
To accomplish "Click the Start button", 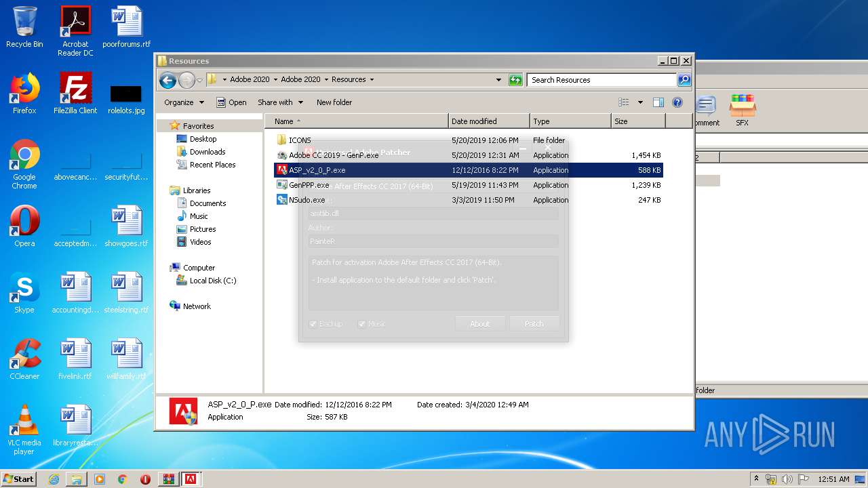I will 18,479.
